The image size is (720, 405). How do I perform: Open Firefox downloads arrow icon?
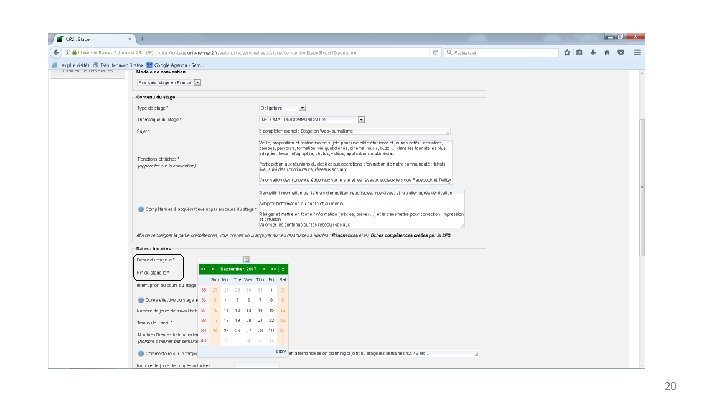click(593, 52)
